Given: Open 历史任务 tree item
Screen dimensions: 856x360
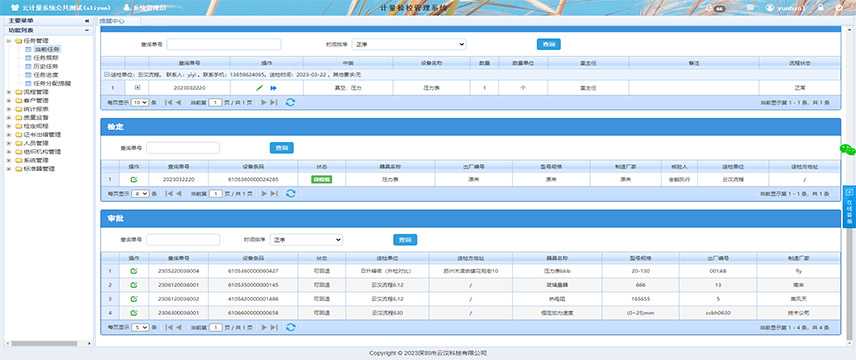Looking at the screenshot, I should (46, 67).
